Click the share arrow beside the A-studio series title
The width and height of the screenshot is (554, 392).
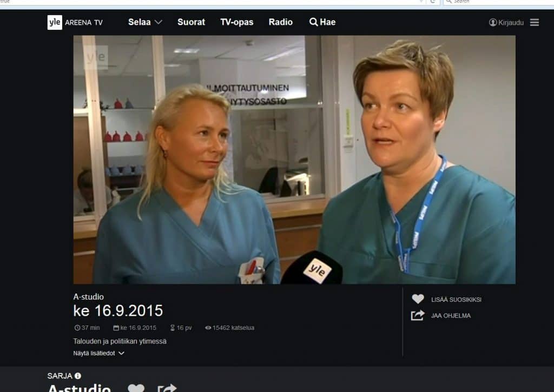coord(167,388)
